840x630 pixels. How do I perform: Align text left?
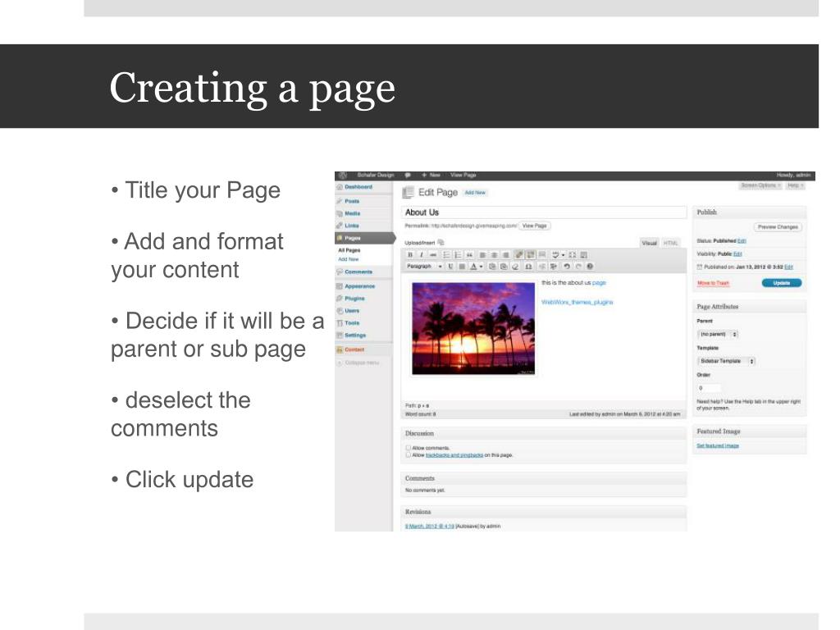pos(482,255)
